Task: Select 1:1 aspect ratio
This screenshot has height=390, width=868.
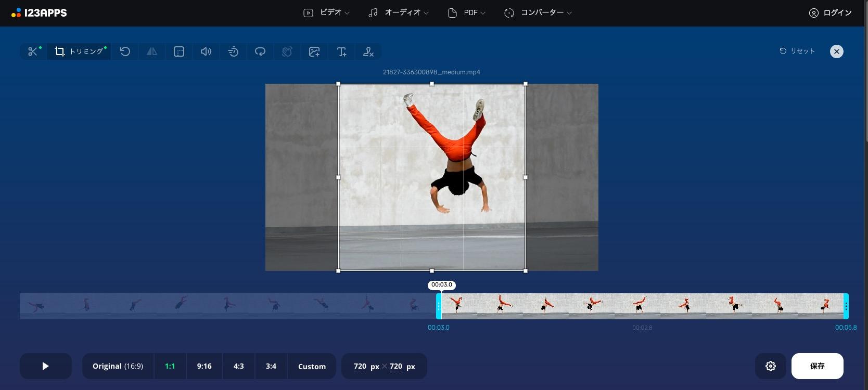Action: 170,366
